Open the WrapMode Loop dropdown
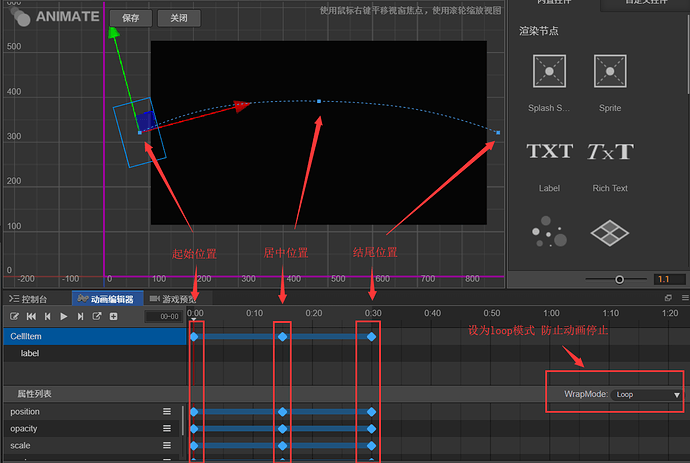The image size is (690, 463). [648, 395]
